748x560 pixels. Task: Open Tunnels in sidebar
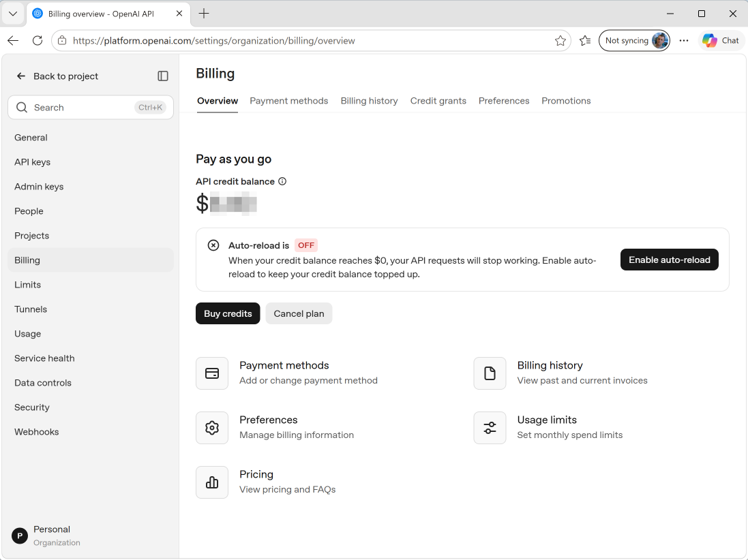pos(91,309)
